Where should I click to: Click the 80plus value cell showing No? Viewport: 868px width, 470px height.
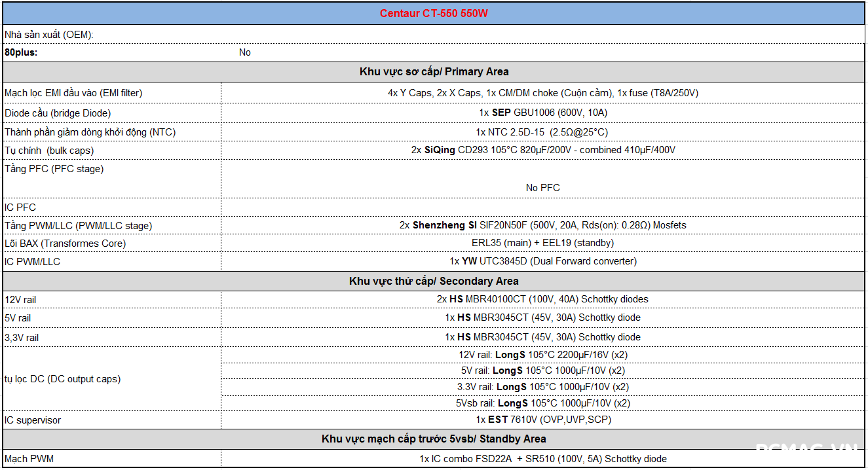point(245,52)
